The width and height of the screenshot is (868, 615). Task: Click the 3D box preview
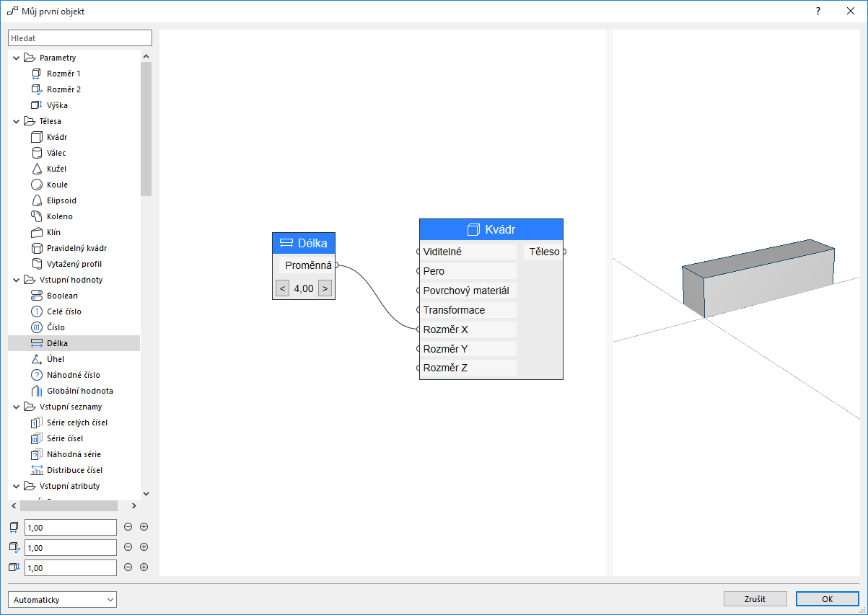pos(758,278)
